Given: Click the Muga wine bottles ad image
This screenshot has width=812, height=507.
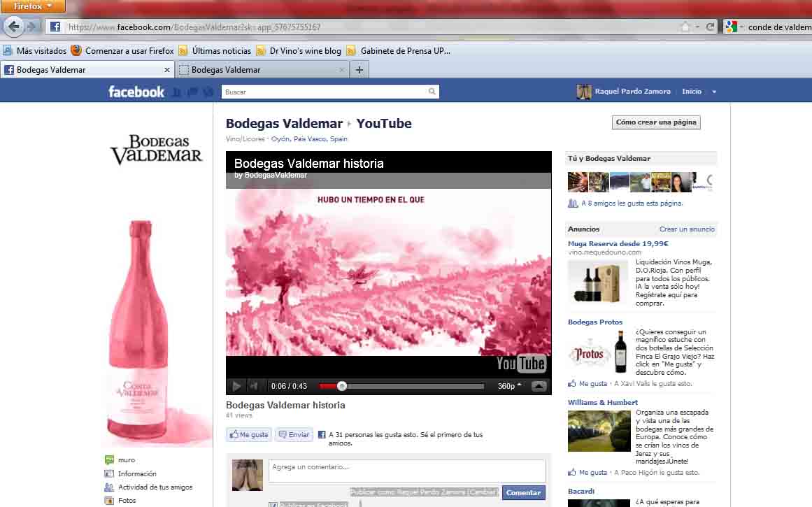Looking at the screenshot, I should coord(597,283).
